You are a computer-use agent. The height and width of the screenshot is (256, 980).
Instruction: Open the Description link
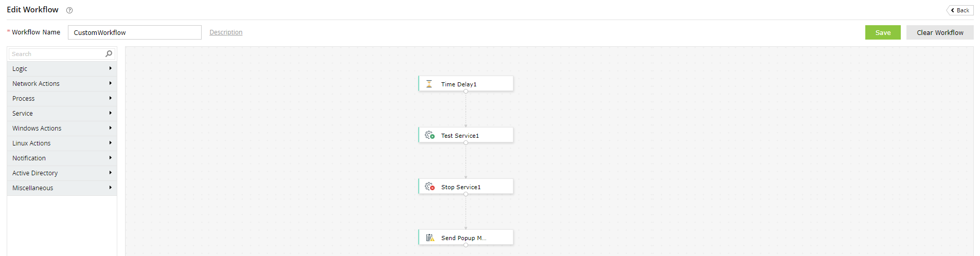tap(226, 32)
